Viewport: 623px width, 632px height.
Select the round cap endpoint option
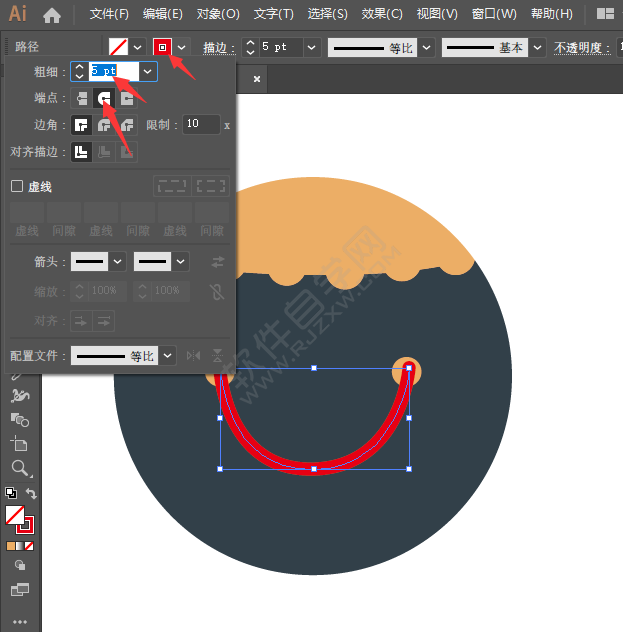[103, 98]
